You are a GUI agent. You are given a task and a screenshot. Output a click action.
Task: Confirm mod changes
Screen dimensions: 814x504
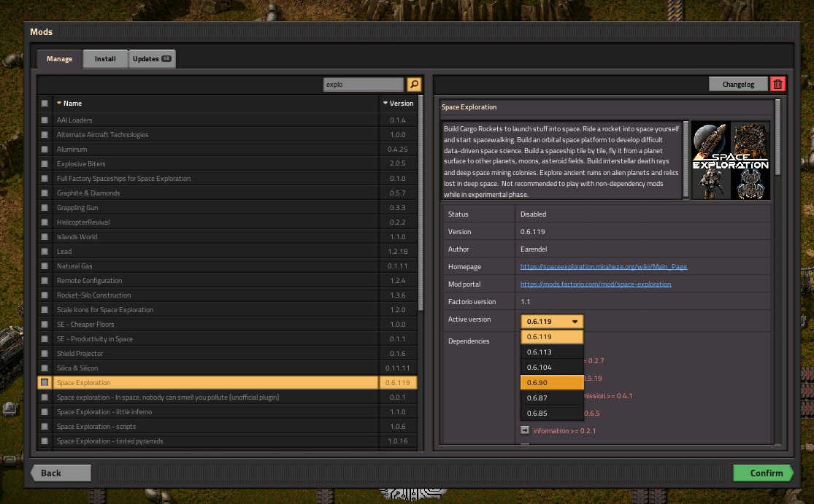pyautogui.click(x=763, y=473)
